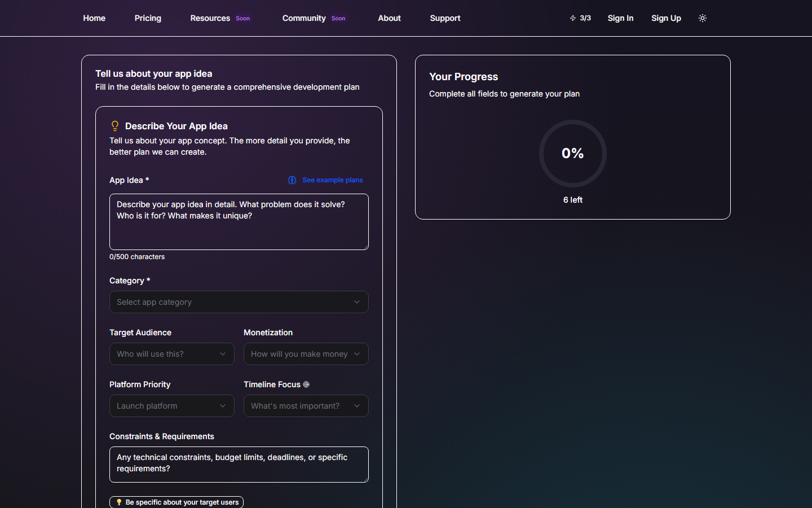Click the Sign Up button

pyautogui.click(x=666, y=18)
